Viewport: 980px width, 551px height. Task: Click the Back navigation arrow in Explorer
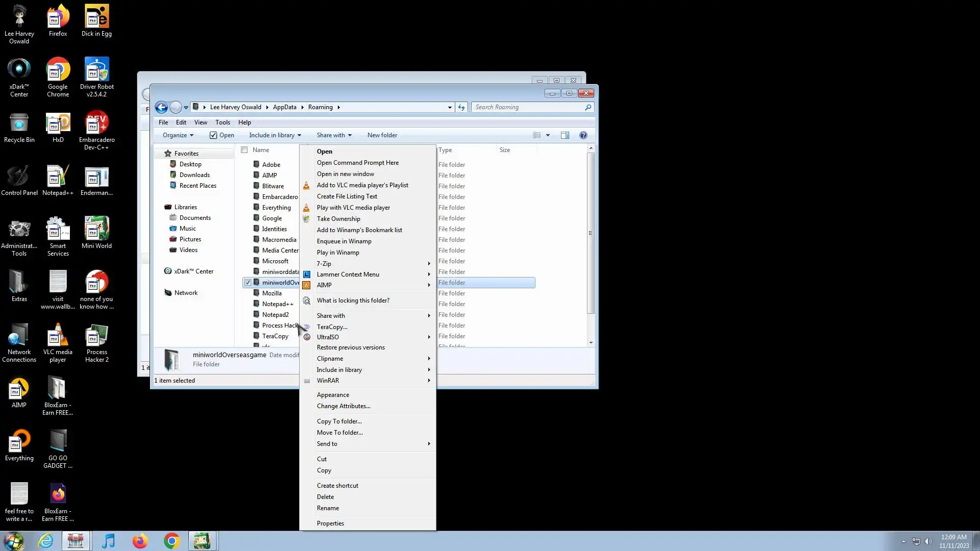(x=161, y=107)
